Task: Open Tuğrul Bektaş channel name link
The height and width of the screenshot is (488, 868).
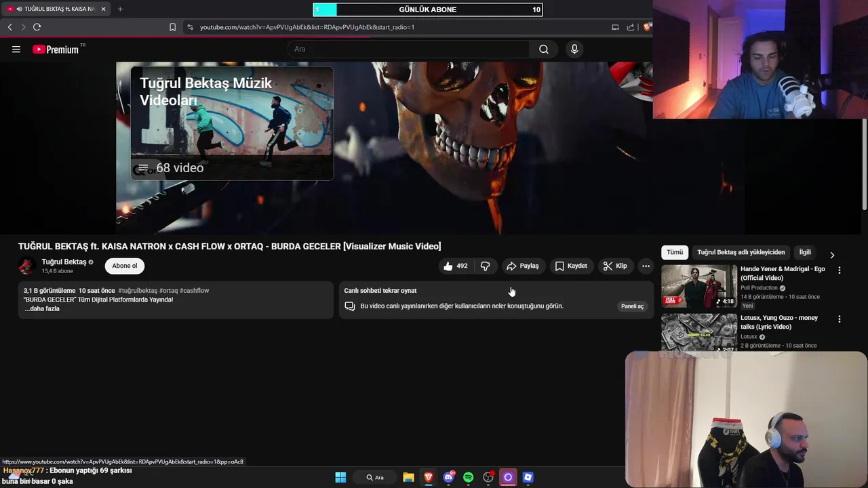Action: [64, 262]
